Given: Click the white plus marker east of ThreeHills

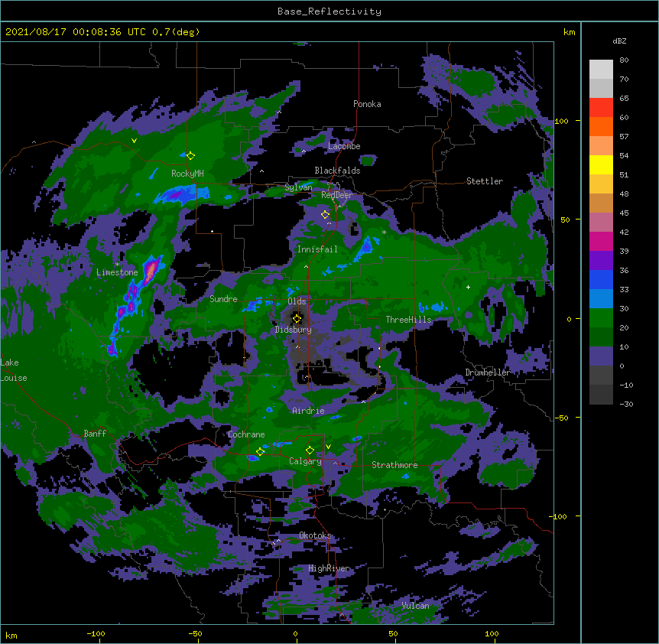Looking at the screenshot, I should click(x=468, y=287).
